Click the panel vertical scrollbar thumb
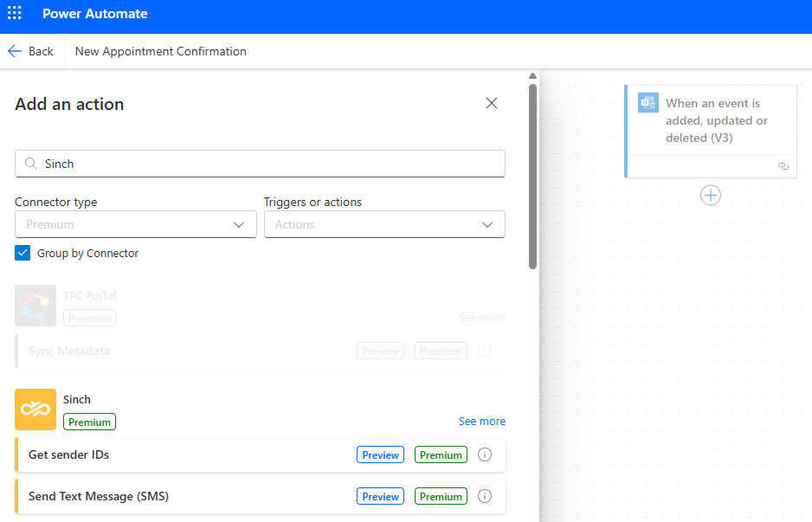 [x=532, y=177]
